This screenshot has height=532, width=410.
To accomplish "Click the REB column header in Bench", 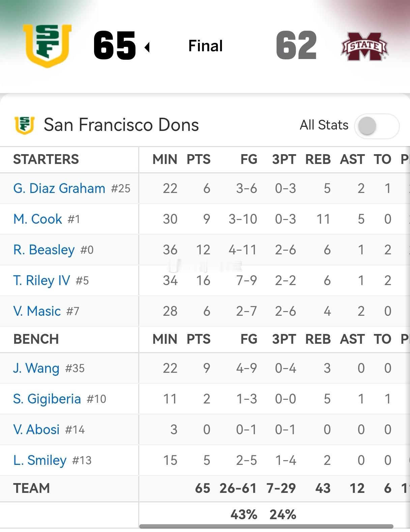I will tap(318, 339).
